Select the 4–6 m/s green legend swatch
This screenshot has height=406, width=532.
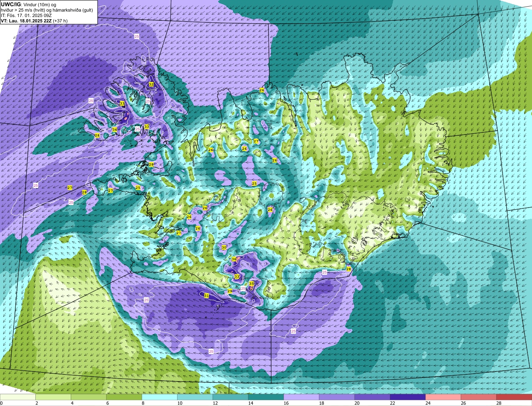[x=89, y=397]
